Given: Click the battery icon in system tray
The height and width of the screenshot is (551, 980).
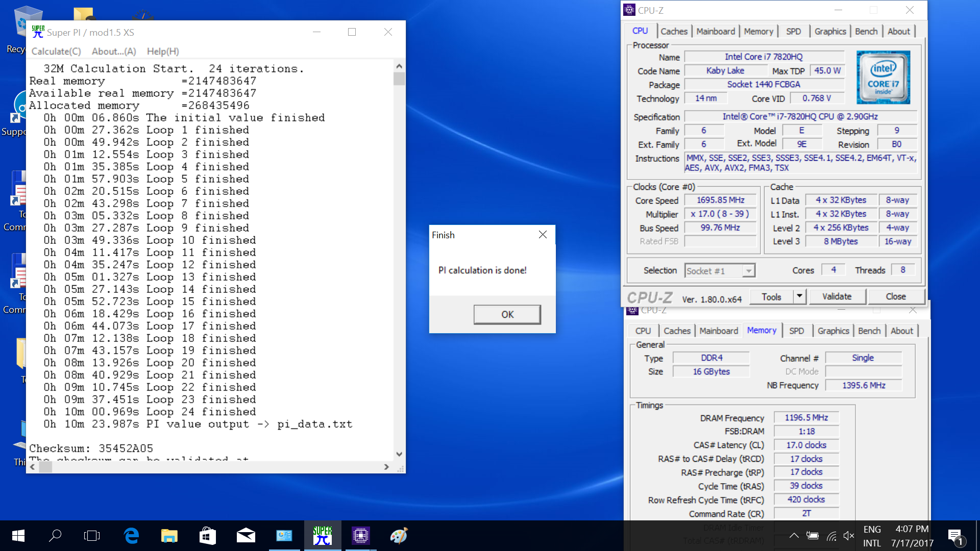Looking at the screenshot, I should click(x=813, y=536).
